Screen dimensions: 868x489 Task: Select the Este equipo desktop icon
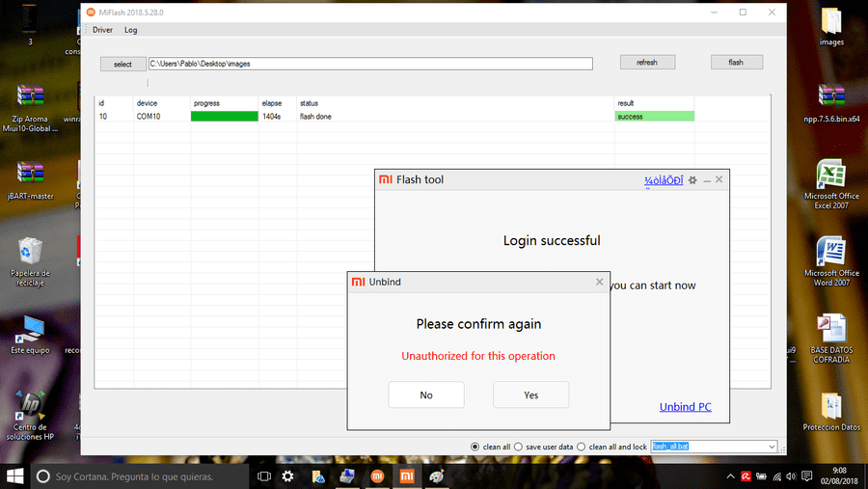[30, 335]
